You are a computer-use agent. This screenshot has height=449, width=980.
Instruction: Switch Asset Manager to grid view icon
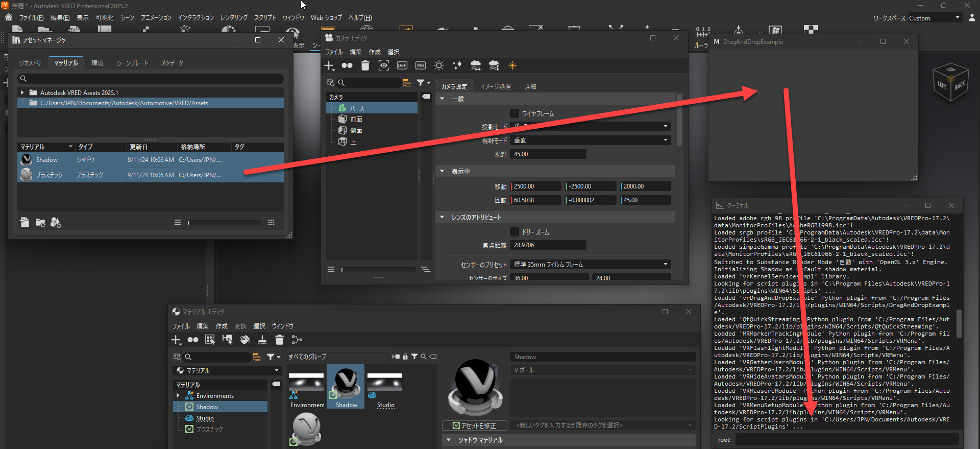(271, 222)
